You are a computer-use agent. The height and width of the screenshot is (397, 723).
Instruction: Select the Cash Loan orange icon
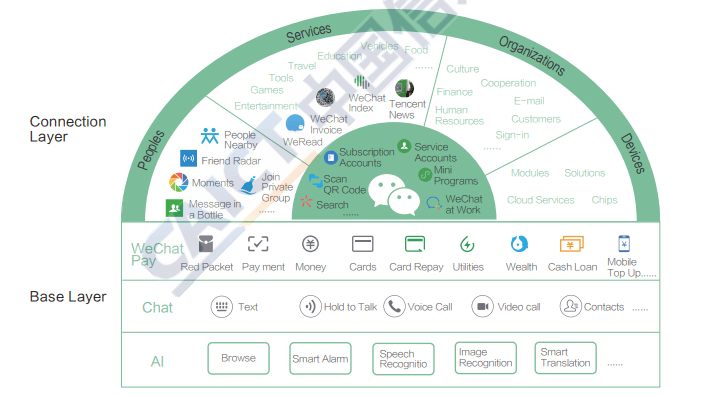pyautogui.click(x=571, y=243)
